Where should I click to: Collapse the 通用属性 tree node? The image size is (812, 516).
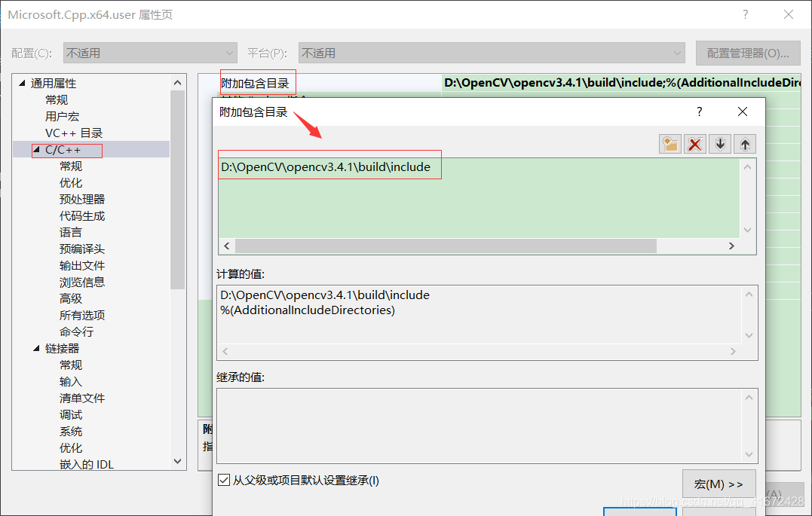21,83
